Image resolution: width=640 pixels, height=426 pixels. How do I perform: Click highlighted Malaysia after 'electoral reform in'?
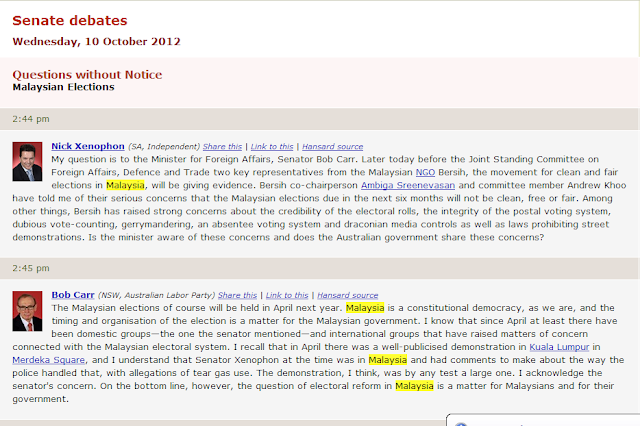(x=414, y=386)
